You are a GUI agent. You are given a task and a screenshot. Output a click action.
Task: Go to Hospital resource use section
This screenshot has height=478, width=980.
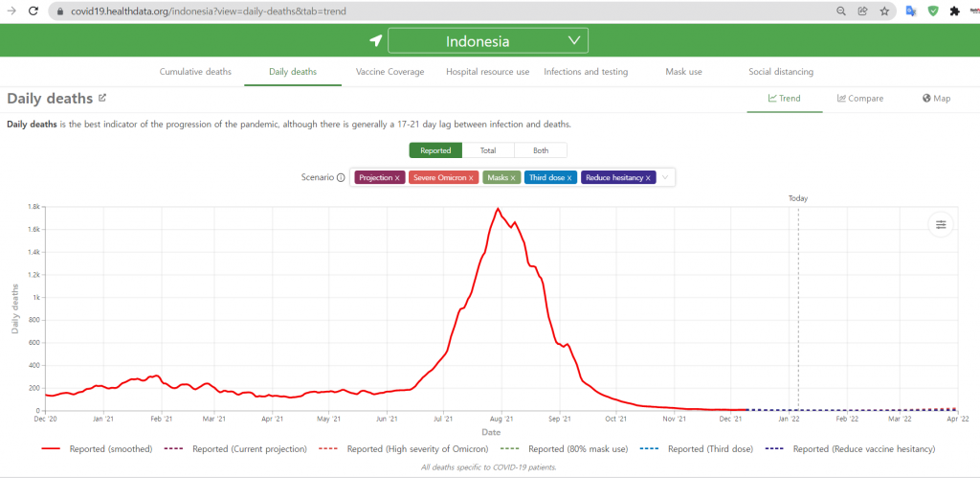(x=487, y=72)
